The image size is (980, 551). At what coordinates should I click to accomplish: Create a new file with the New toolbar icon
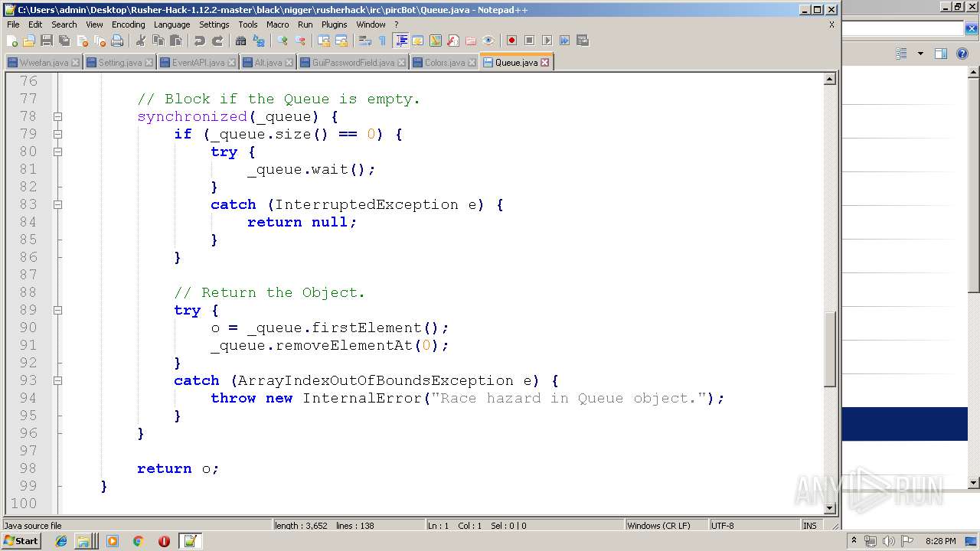coord(12,41)
